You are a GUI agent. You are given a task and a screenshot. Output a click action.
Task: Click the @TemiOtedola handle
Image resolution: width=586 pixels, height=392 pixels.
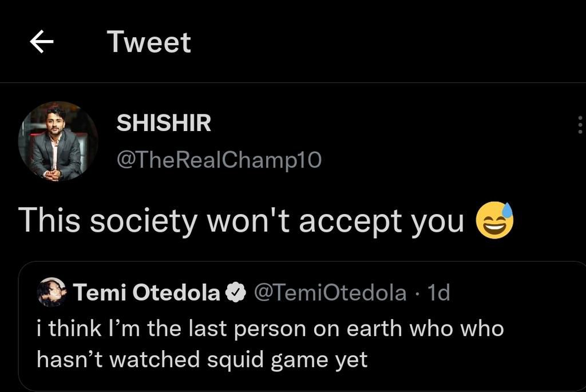click(329, 292)
